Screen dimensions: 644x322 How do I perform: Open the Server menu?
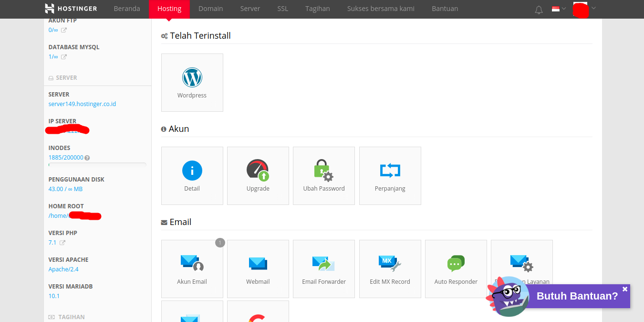[250, 9]
